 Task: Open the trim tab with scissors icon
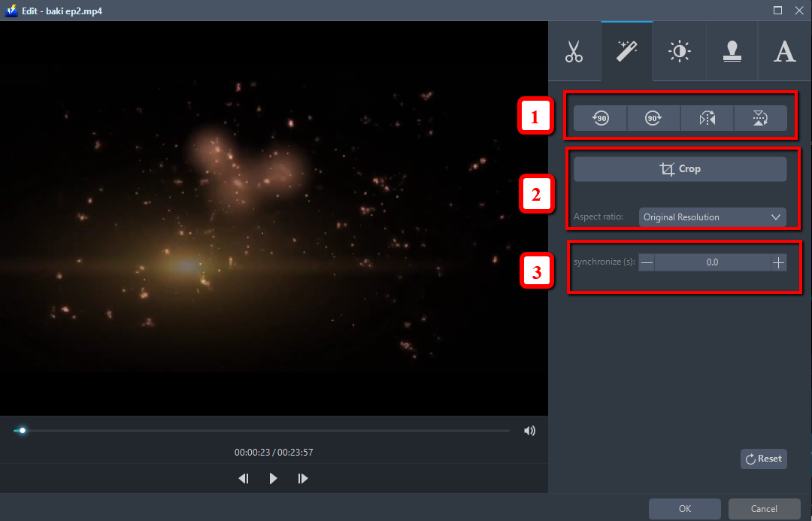574,51
